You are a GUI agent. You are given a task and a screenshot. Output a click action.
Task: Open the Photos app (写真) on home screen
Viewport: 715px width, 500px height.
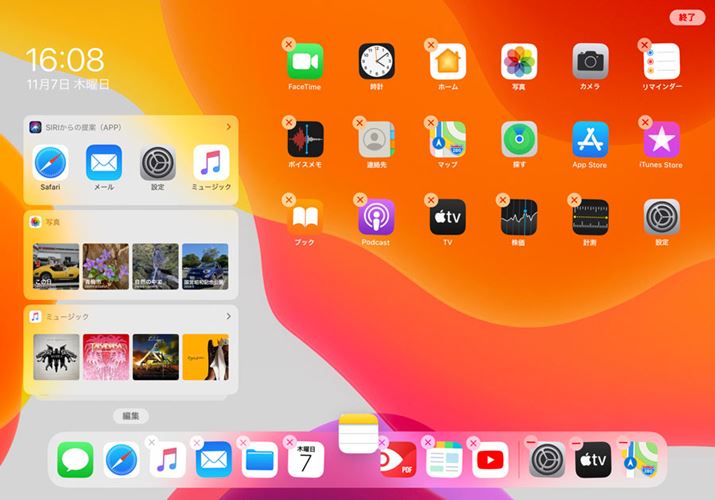pos(519,62)
